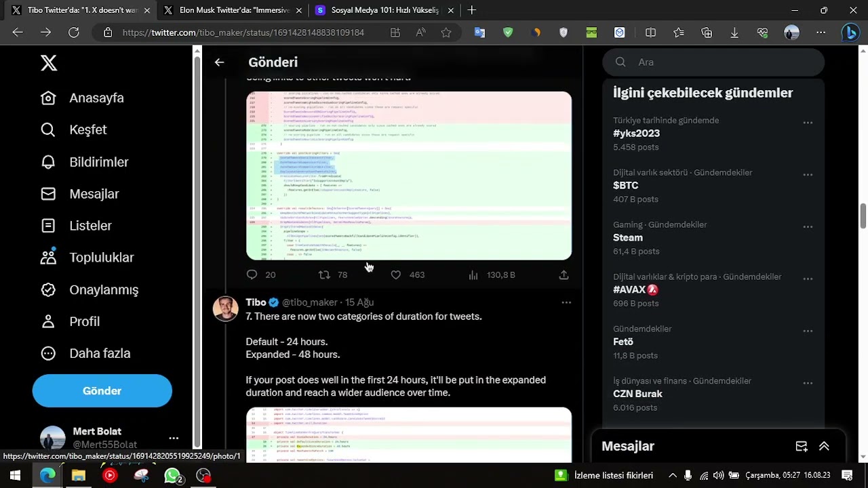Open Steam trending topic
Viewport: 868px width, 488px height.
[628, 238]
